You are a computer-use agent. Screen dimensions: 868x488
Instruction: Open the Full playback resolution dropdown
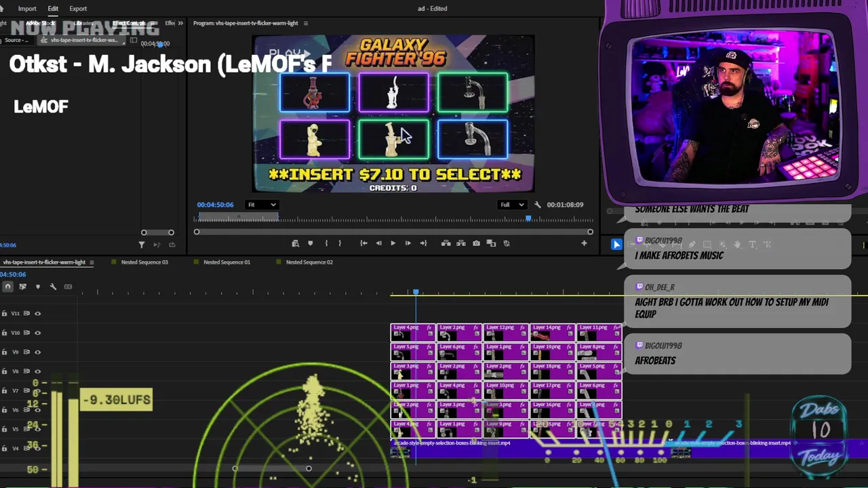pos(513,205)
